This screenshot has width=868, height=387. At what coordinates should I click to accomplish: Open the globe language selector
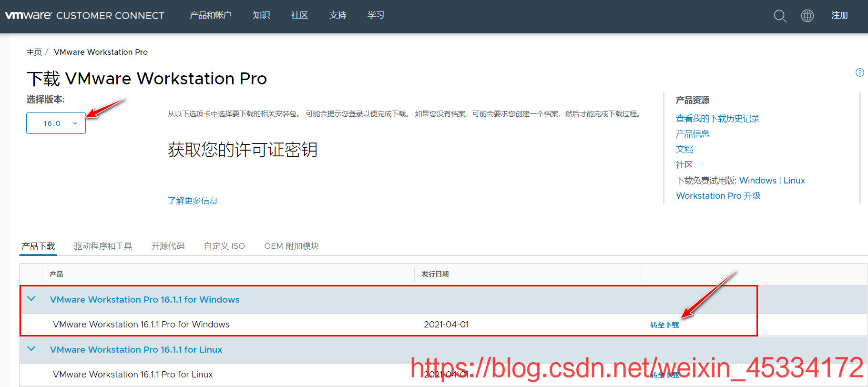(x=807, y=16)
